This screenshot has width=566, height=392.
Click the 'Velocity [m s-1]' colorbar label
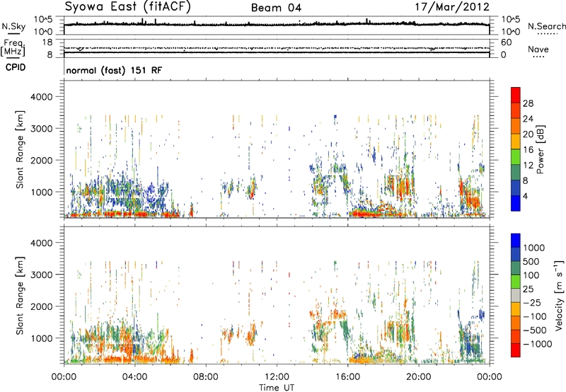coord(559,295)
